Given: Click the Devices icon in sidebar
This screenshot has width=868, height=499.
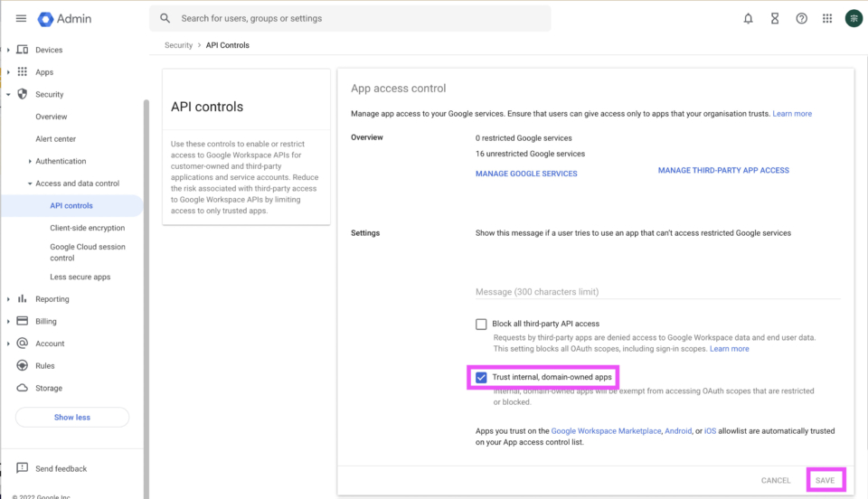Looking at the screenshot, I should coord(22,50).
